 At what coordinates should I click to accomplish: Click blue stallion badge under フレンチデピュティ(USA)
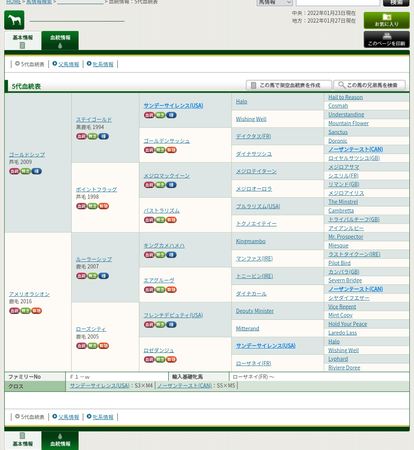pos(171,325)
